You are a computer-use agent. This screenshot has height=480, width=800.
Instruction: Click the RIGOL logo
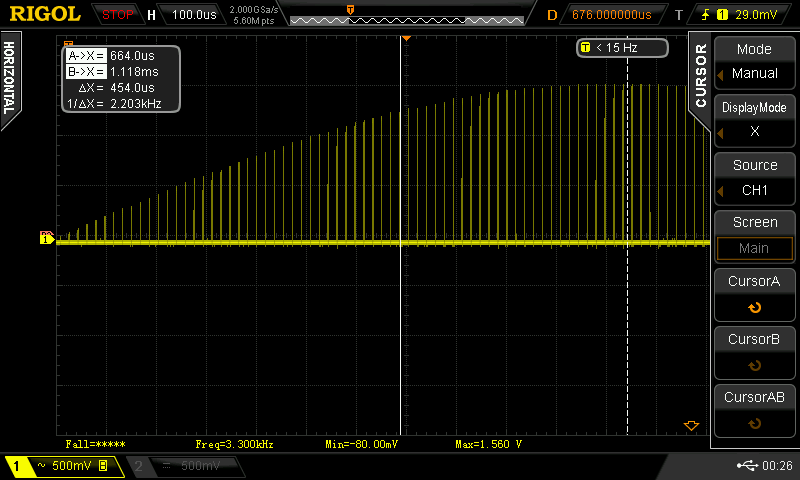(45, 15)
